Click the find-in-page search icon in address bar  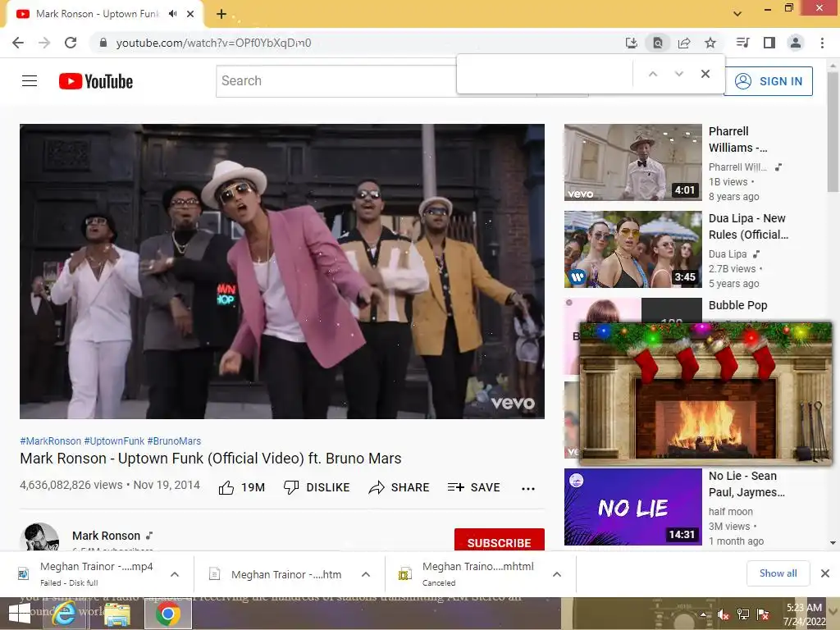[658, 43]
